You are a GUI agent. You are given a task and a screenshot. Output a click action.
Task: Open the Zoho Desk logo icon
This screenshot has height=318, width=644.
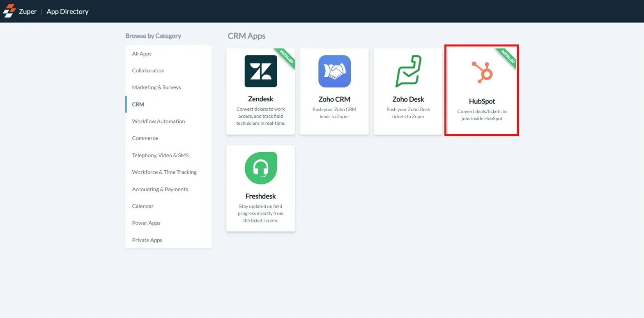coord(408,71)
